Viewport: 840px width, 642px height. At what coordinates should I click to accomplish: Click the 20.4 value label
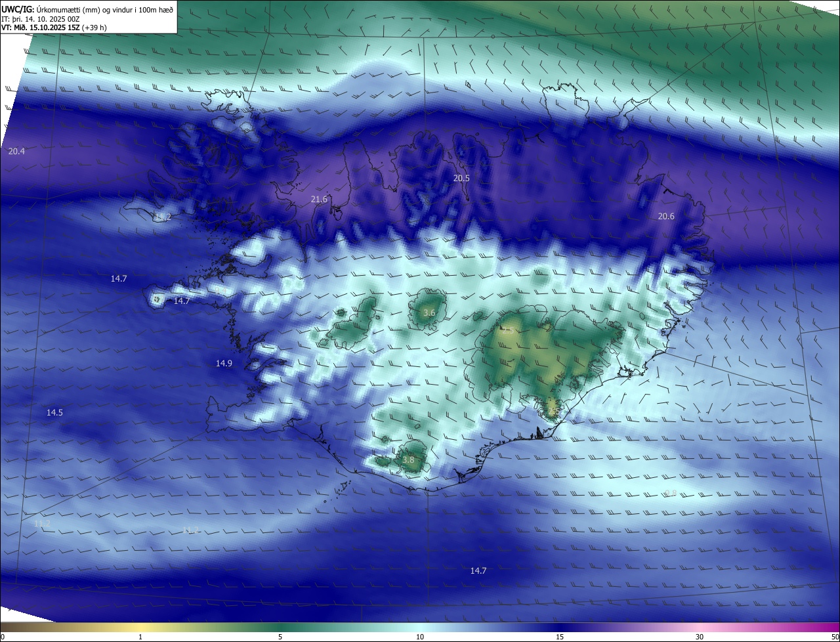[16, 151]
